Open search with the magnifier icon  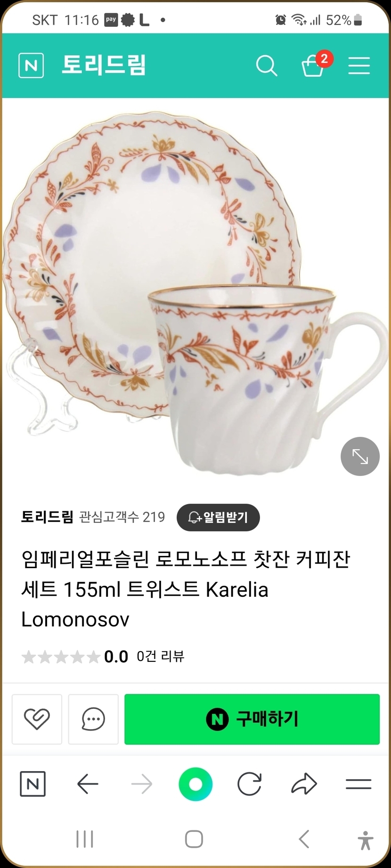(x=267, y=65)
